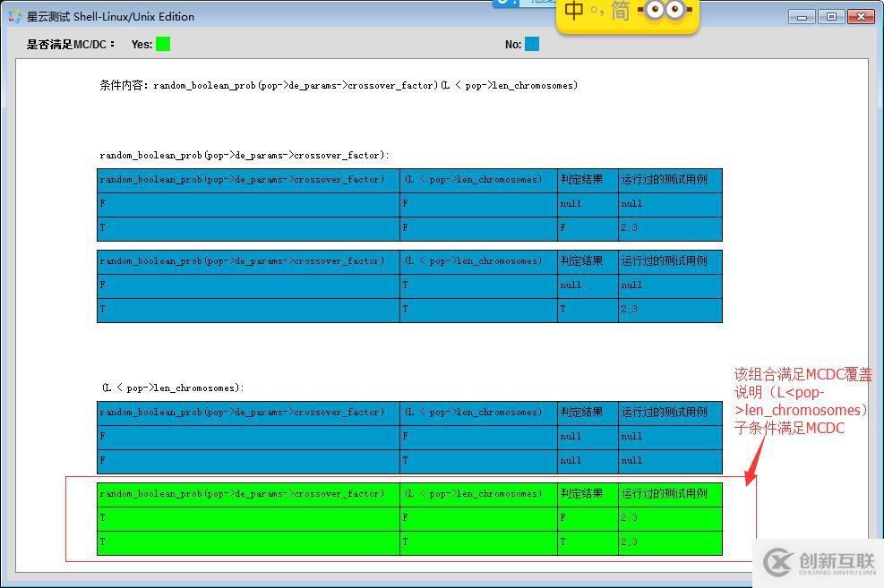Click 判定结果 header in the first blue table
884x588 pixels.
pyautogui.click(x=588, y=180)
